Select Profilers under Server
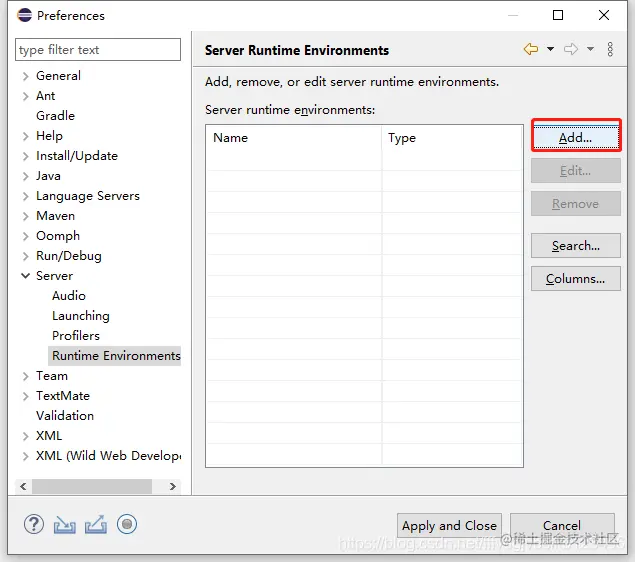This screenshot has height=562, width=635. coord(76,336)
